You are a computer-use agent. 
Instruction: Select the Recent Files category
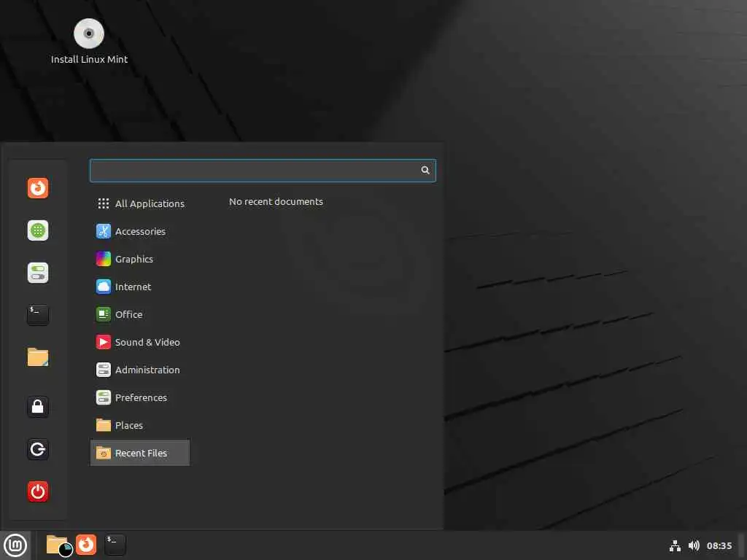[140, 453]
